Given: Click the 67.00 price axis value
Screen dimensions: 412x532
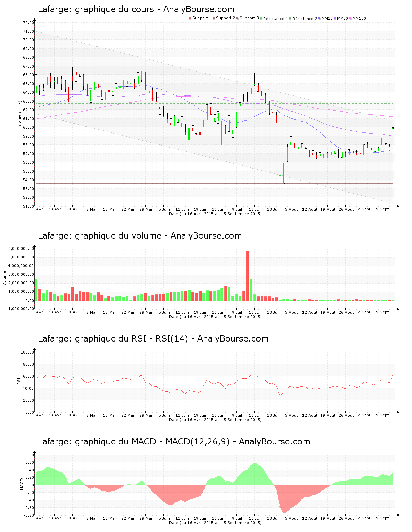Looking at the screenshot, I should (28, 66).
